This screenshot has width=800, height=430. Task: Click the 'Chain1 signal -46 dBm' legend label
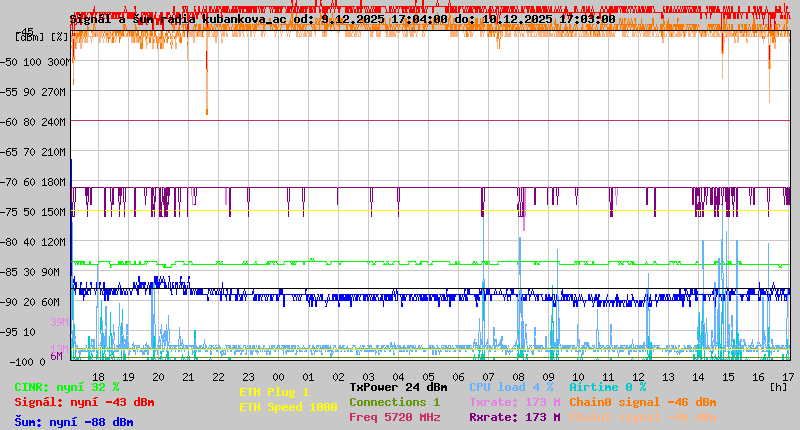[643, 417]
